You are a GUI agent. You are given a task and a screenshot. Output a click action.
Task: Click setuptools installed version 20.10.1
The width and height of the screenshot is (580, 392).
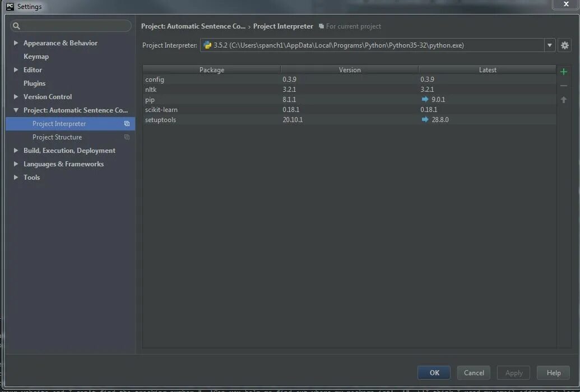pyautogui.click(x=293, y=119)
